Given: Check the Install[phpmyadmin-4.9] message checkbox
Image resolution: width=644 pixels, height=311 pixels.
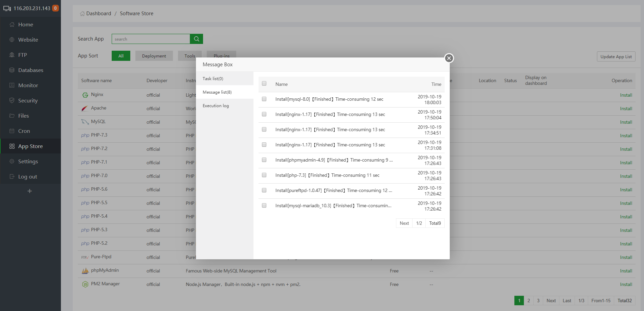Looking at the screenshot, I should 264,160.
